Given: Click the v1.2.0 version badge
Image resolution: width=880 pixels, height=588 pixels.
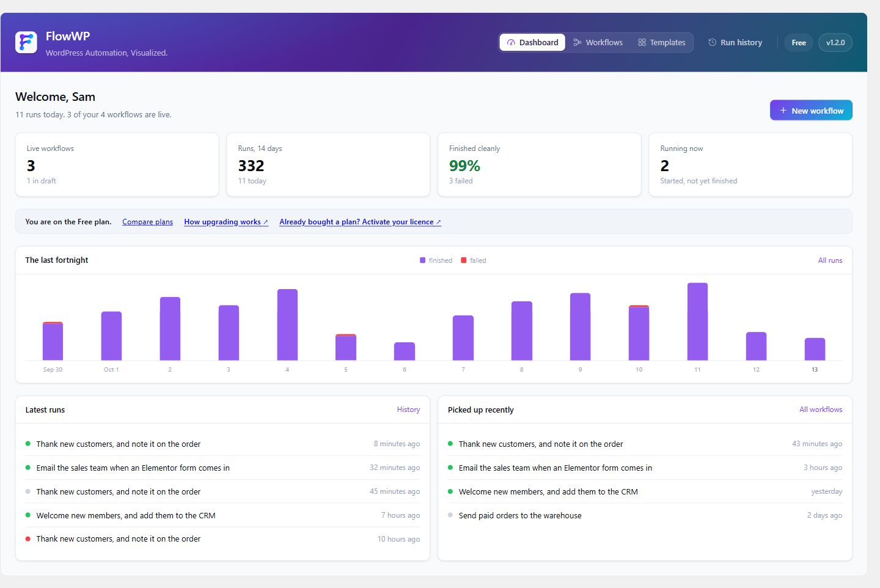Looking at the screenshot, I should [835, 42].
